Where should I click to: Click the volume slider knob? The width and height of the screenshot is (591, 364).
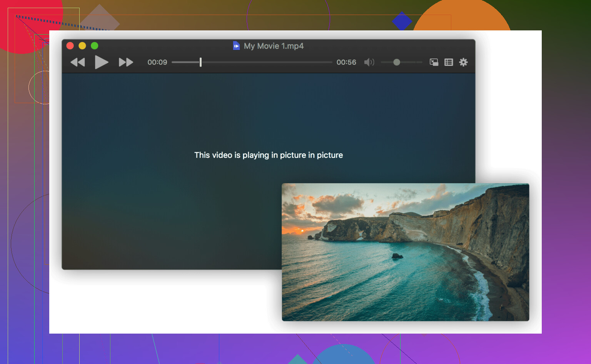click(x=397, y=62)
